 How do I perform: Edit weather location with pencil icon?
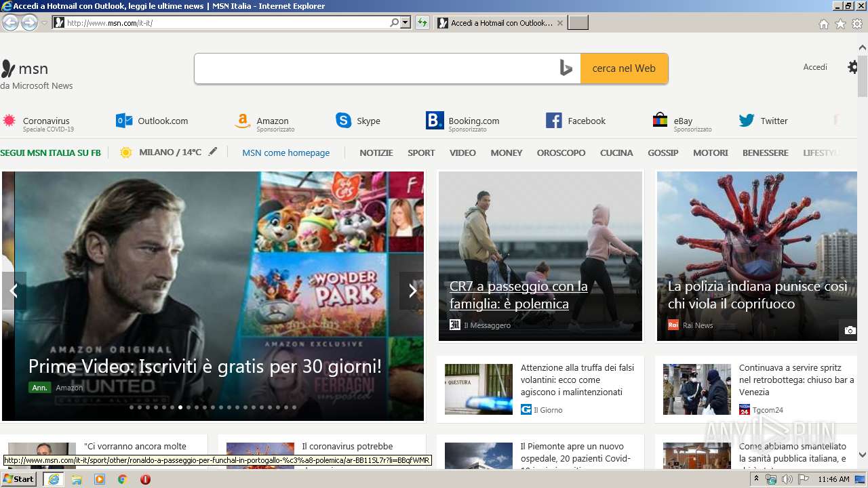pyautogui.click(x=213, y=152)
